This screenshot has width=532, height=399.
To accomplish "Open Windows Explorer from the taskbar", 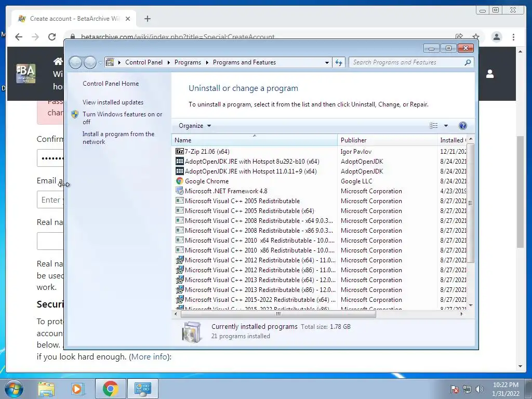I will (46, 389).
